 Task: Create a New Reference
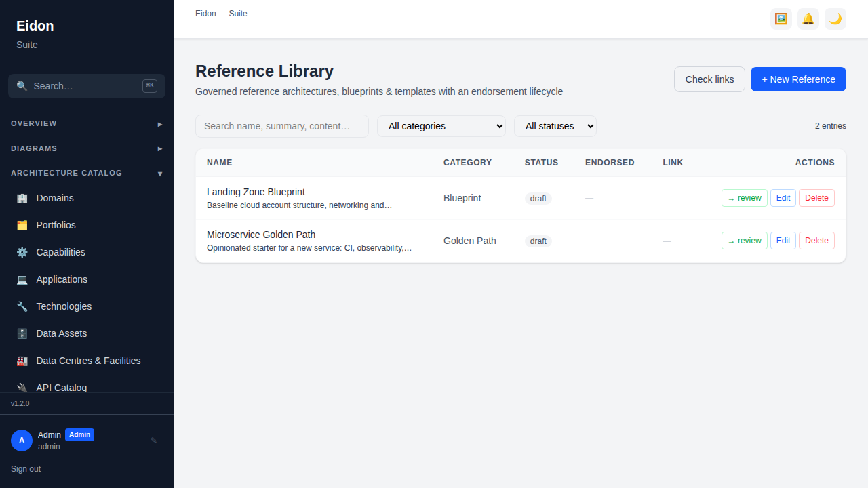[798, 79]
